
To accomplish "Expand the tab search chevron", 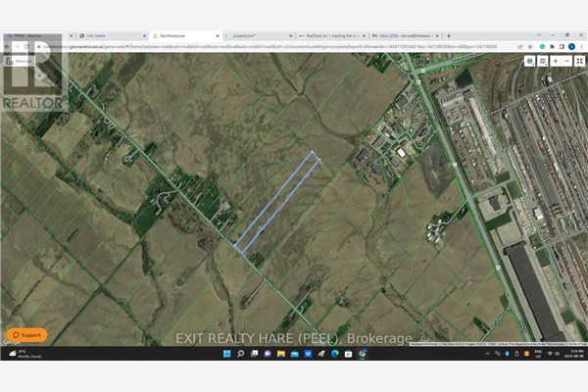I will [539, 35].
